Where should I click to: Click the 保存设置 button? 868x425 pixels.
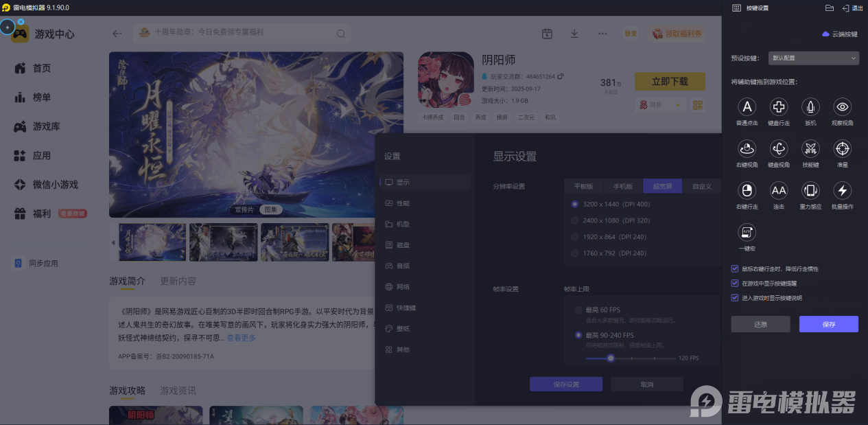point(566,384)
